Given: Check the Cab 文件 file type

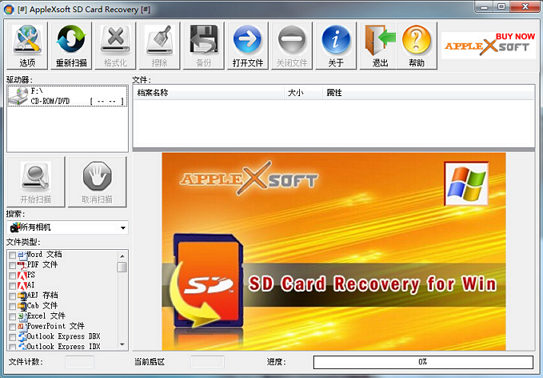Looking at the screenshot, I should (12, 306).
